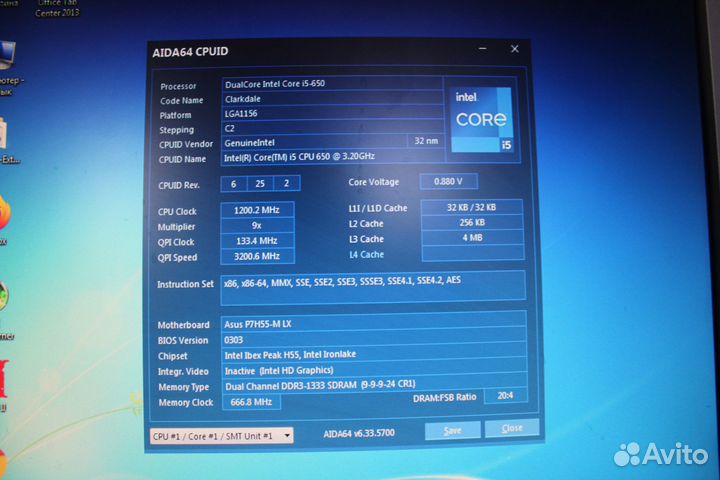Minimize the AIDA64 CPUID window
Screen dimensions: 720x480
tap(483, 48)
